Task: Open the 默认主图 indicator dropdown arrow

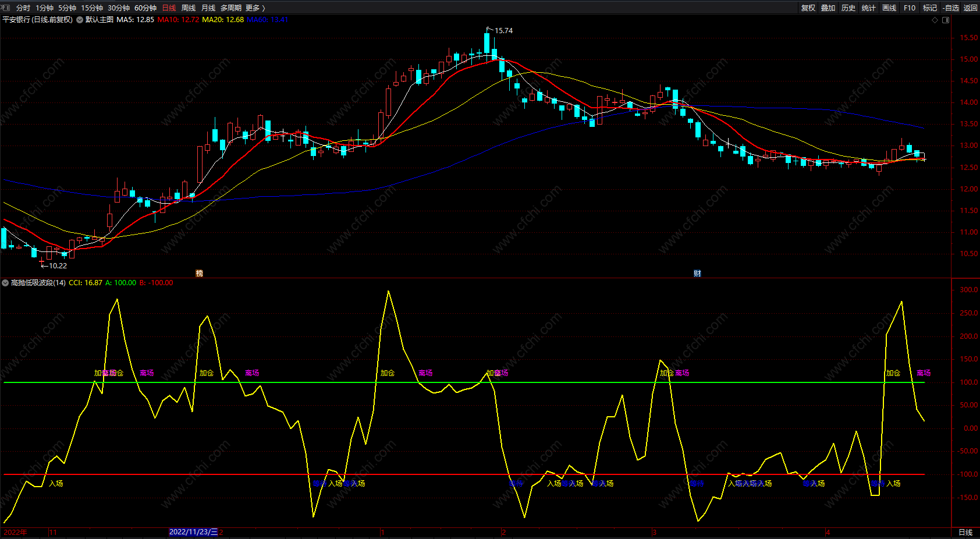Action: click(80, 20)
